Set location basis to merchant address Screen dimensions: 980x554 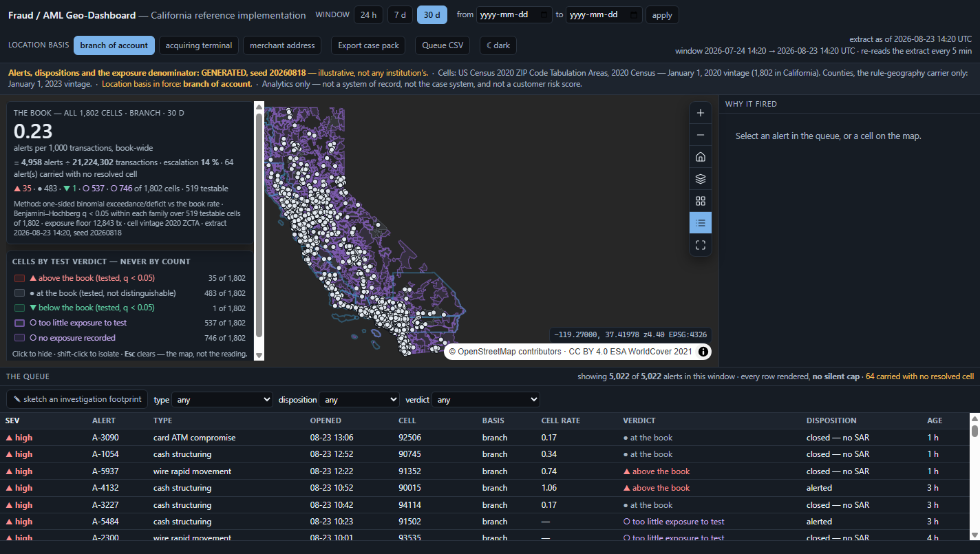coord(282,45)
